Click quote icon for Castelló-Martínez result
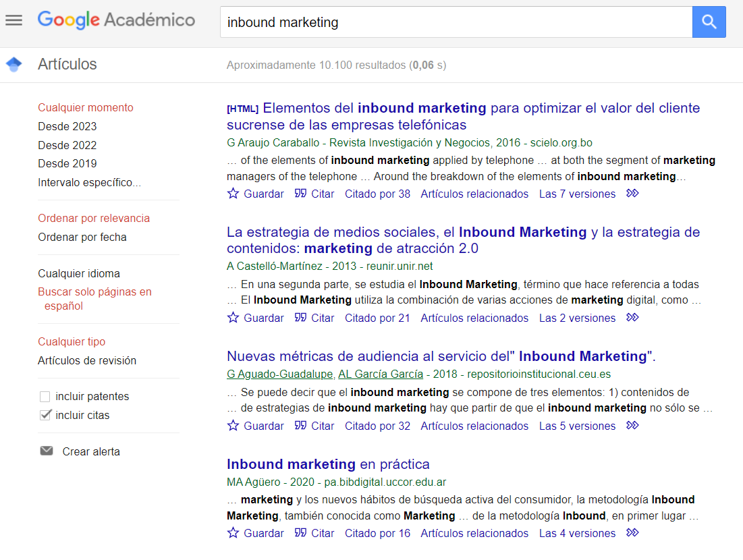Viewport: 743px width, 560px height. click(300, 317)
